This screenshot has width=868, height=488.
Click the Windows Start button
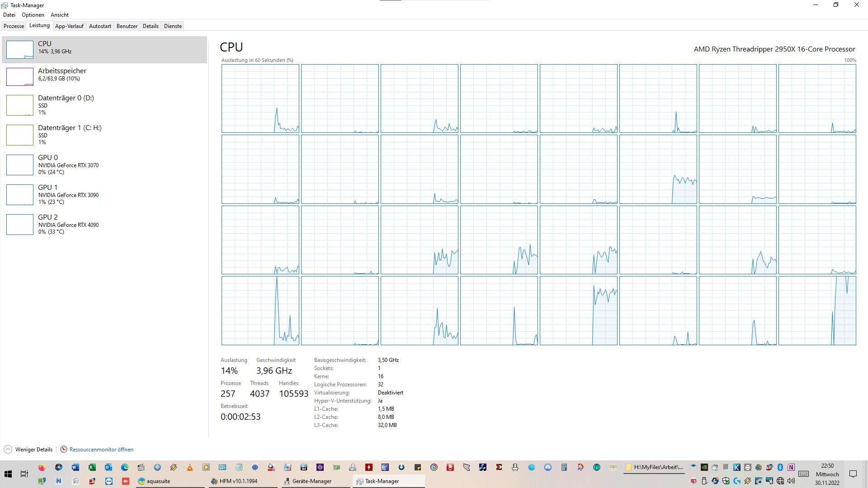[x=8, y=474]
